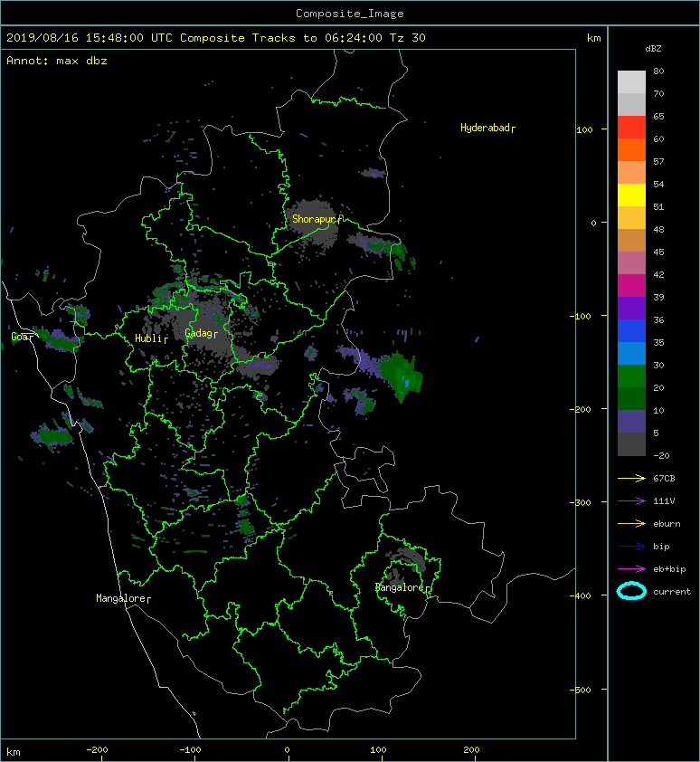Click the purple 111V arrow legend

[x=631, y=501]
